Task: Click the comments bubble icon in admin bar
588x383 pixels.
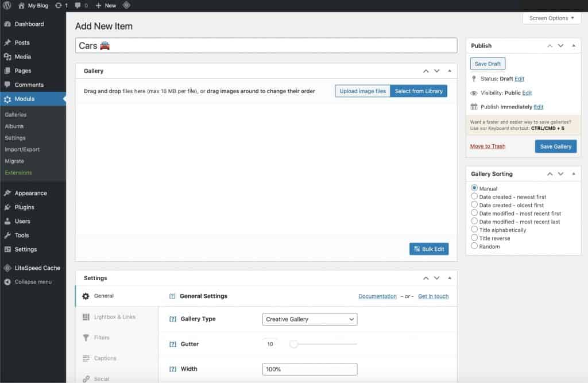Action: (78, 5)
